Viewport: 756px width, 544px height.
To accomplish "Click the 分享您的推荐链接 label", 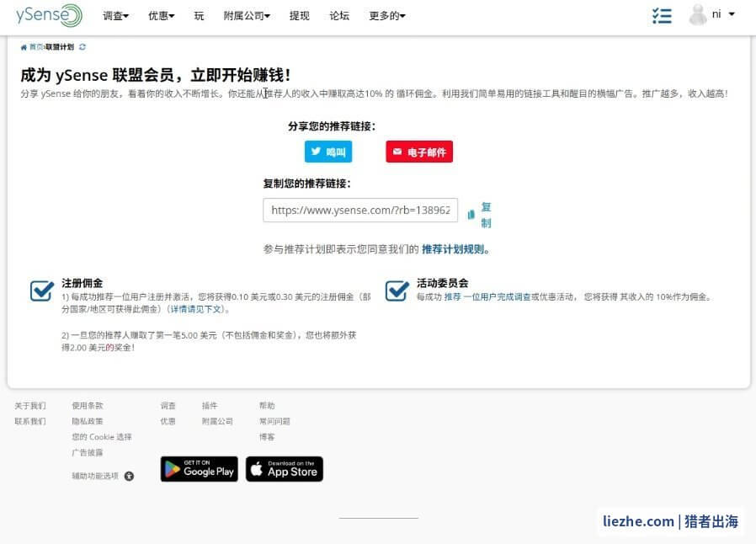I will click(332, 126).
